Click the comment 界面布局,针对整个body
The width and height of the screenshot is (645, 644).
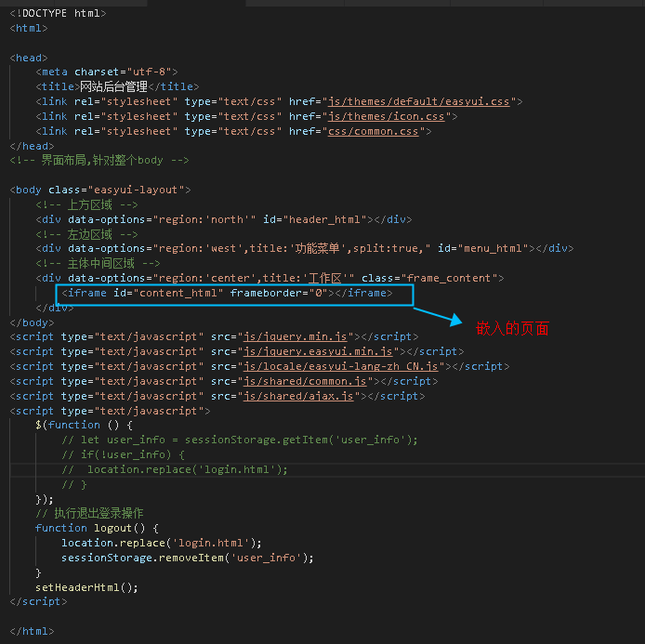(99, 160)
